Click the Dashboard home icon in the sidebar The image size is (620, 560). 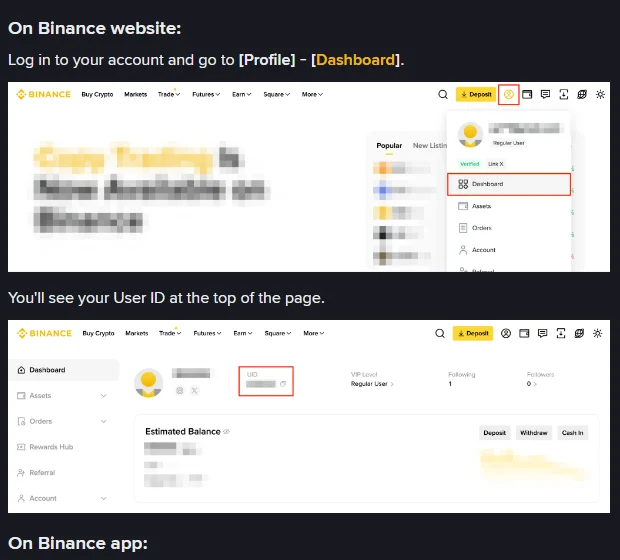coord(21,370)
